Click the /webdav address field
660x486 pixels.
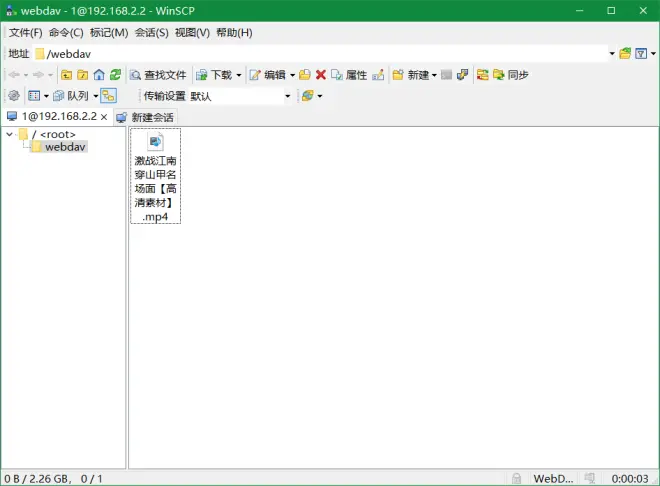320,53
